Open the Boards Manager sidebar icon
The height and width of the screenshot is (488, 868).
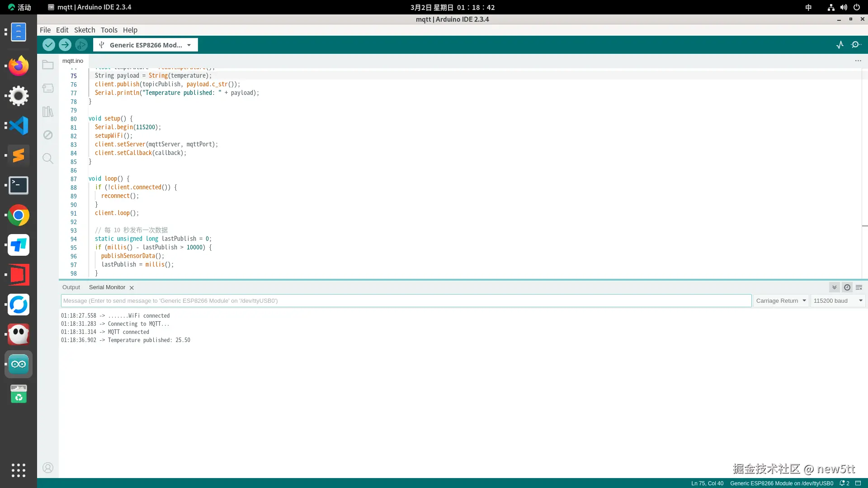click(48, 88)
